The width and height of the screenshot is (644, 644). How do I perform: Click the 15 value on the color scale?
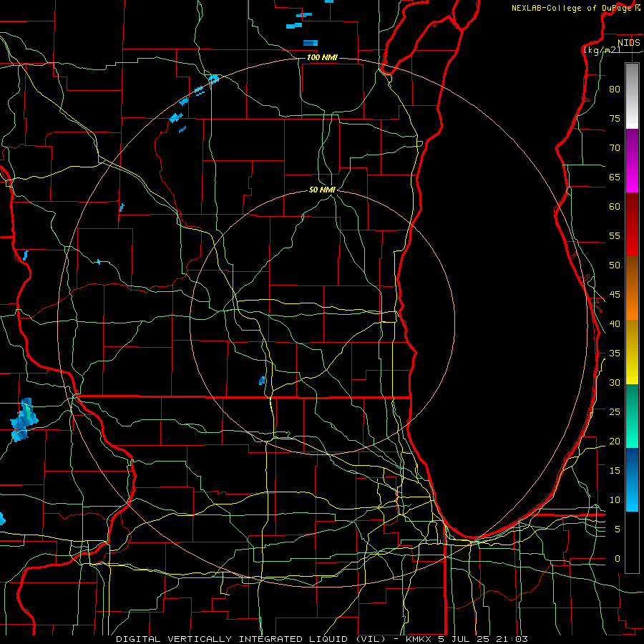[x=615, y=470]
